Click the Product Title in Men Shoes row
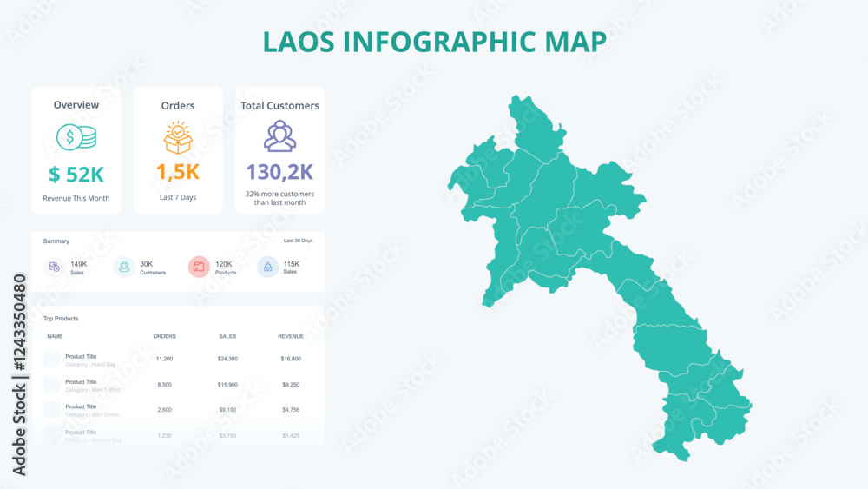This screenshot has height=489, width=868. (81, 407)
